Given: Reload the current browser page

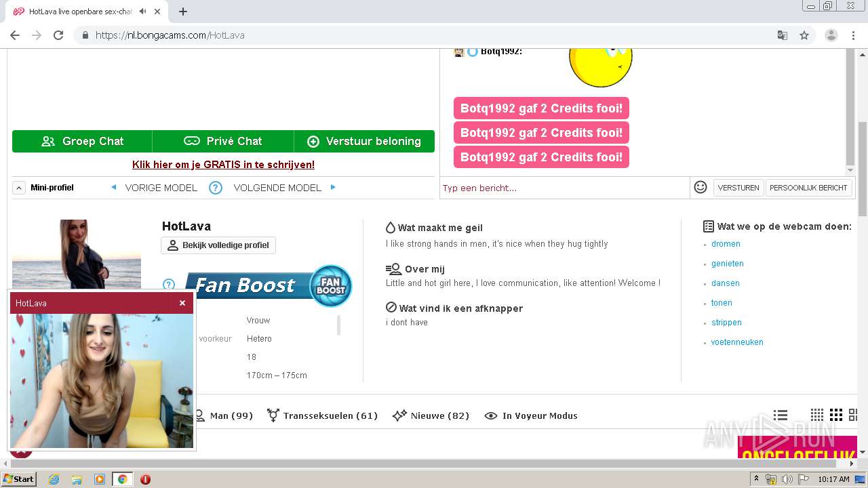Looking at the screenshot, I should 58,35.
